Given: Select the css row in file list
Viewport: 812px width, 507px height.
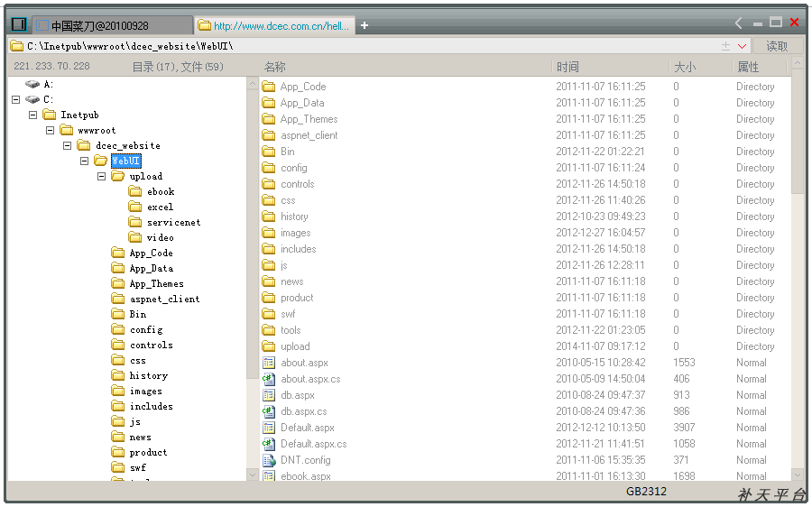Looking at the screenshot, I should pos(526,200).
